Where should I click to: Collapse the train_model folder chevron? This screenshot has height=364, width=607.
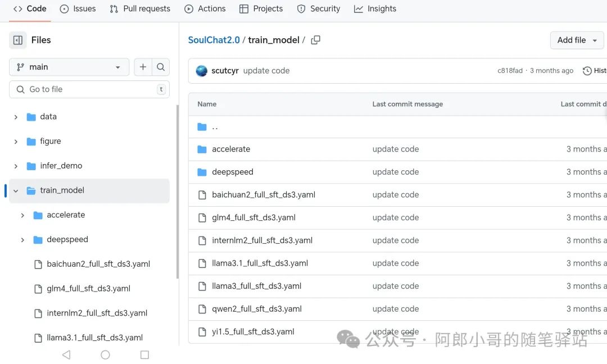(16, 190)
